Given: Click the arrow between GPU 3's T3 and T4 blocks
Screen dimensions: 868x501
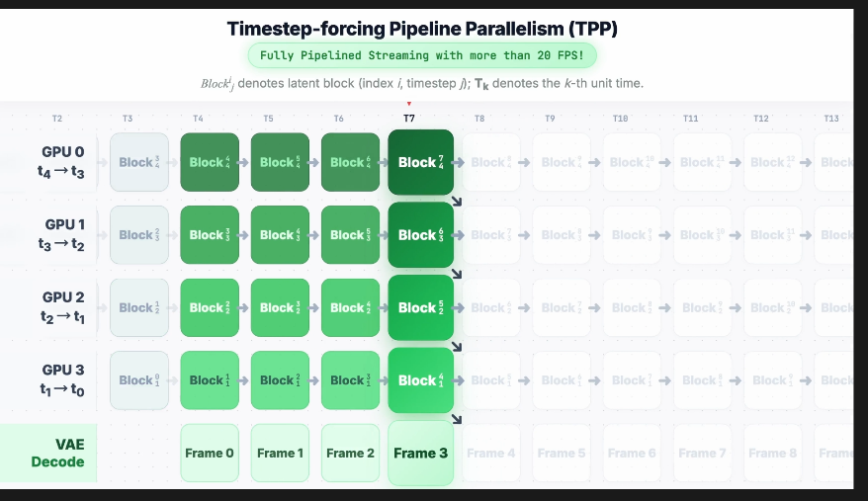Looking at the screenshot, I should [x=175, y=380].
